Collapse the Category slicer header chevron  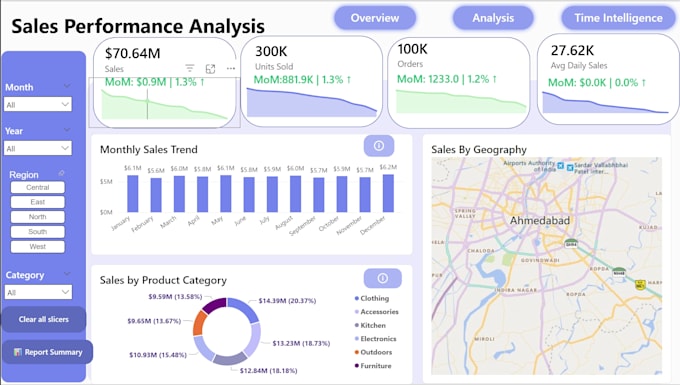pos(67,274)
